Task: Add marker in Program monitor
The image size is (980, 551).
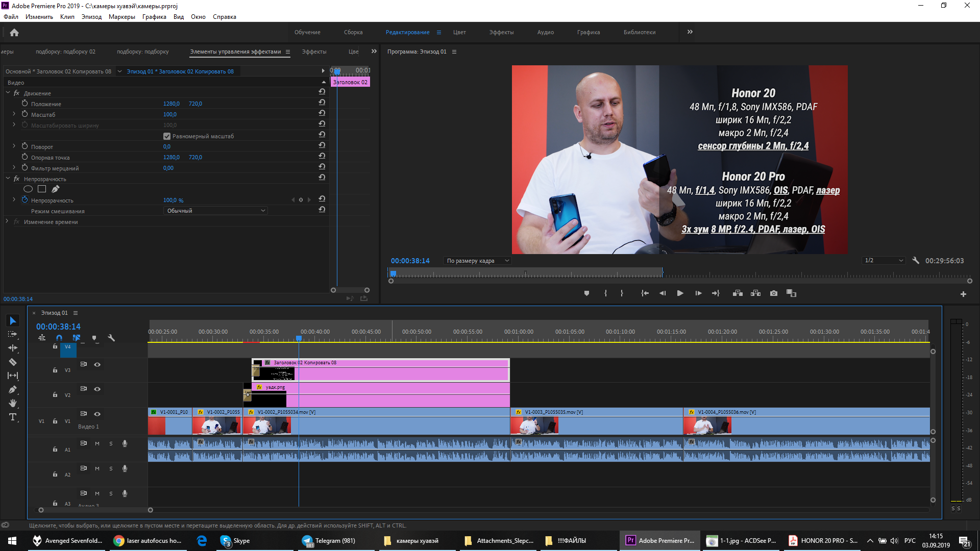Action: pyautogui.click(x=586, y=293)
